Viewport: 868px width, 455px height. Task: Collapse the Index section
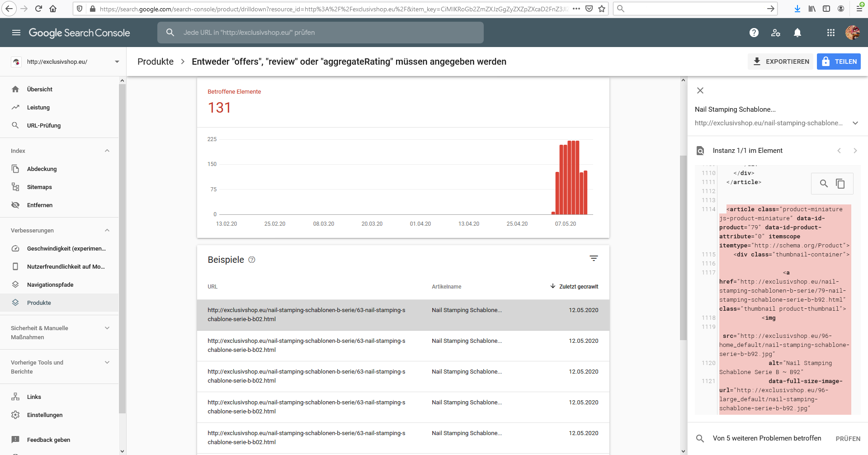pyautogui.click(x=107, y=151)
